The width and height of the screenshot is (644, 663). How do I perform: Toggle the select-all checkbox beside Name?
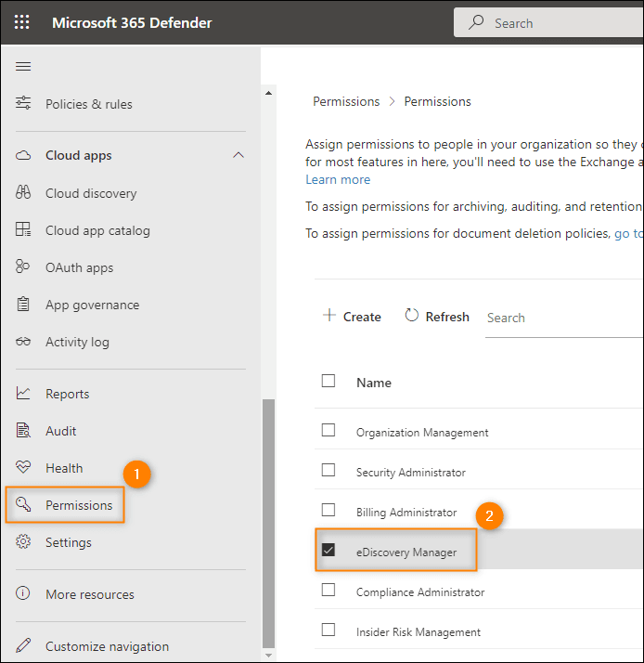[328, 381]
